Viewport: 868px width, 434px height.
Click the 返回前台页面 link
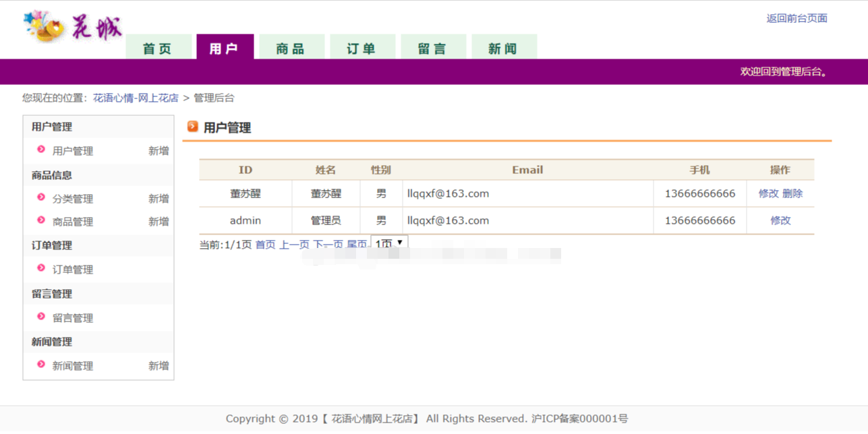click(797, 18)
